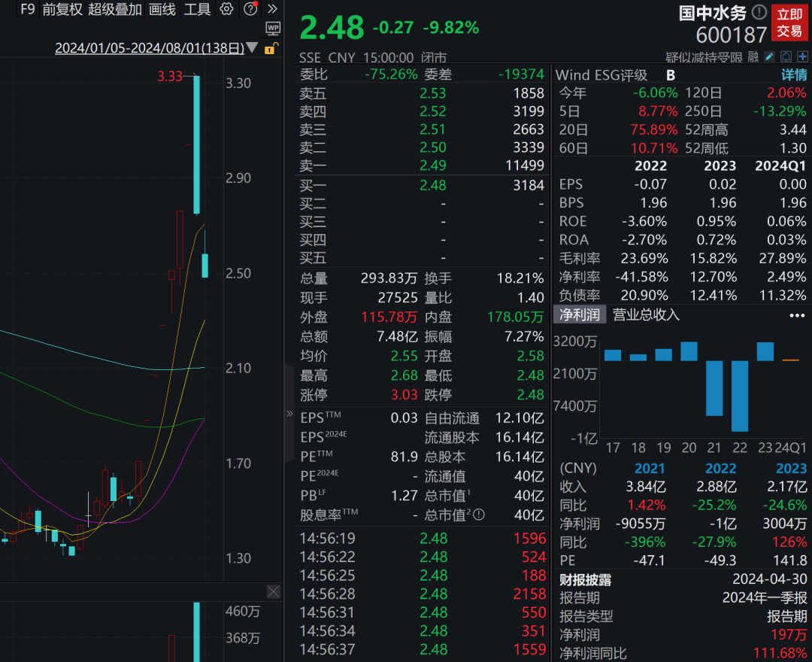Click the 2022 net profit bar
Screen dimensions: 812x662
click(x=740, y=395)
